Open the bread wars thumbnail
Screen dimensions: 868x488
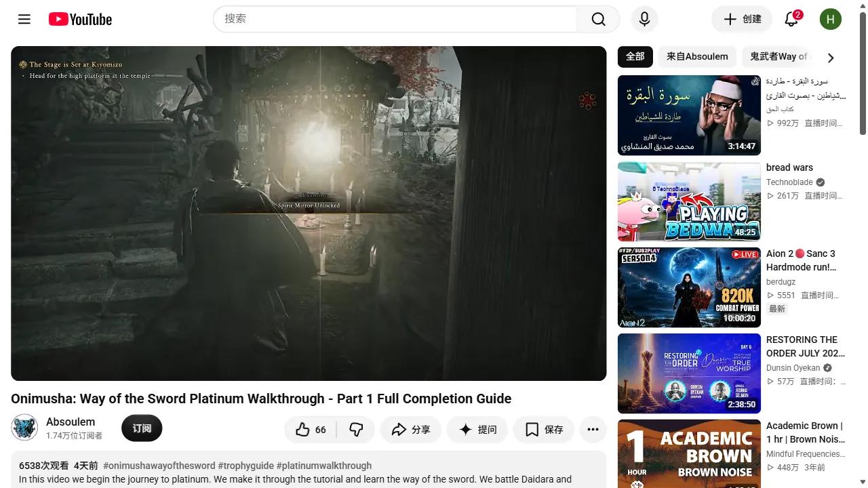point(689,201)
